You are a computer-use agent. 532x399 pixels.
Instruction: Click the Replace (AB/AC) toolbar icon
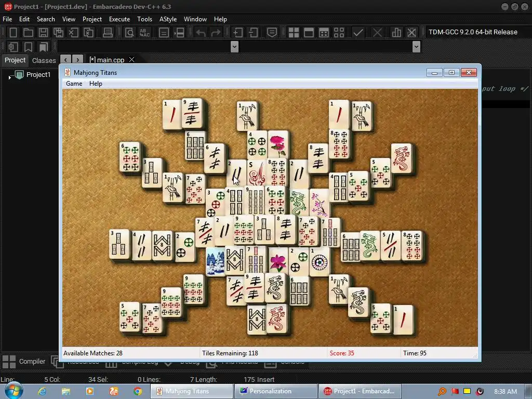(144, 33)
